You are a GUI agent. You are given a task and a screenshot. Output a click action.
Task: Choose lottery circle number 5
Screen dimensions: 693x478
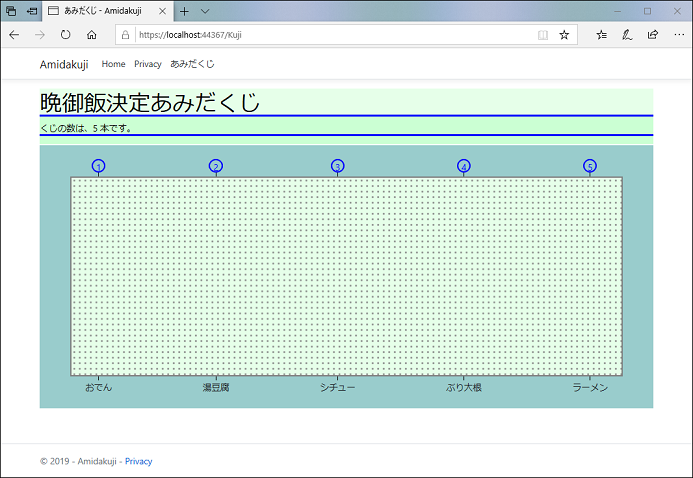(x=590, y=166)
